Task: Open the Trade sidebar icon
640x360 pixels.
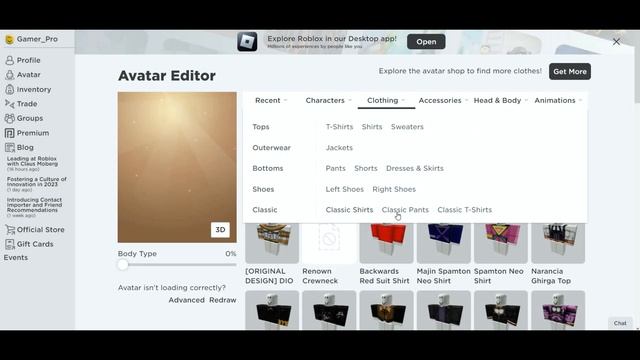Action: point(9,104)
